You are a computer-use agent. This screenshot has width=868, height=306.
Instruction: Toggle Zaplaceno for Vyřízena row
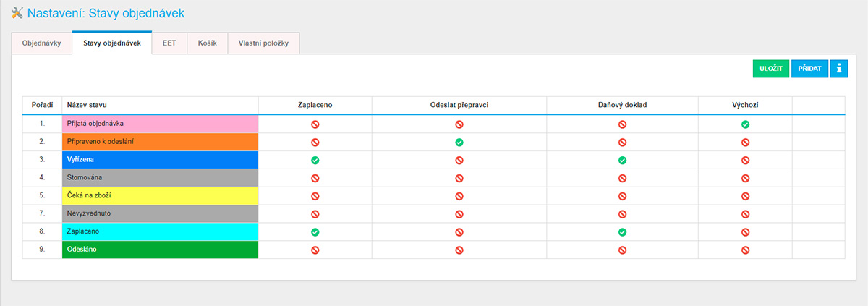click(x=315, y=160)
